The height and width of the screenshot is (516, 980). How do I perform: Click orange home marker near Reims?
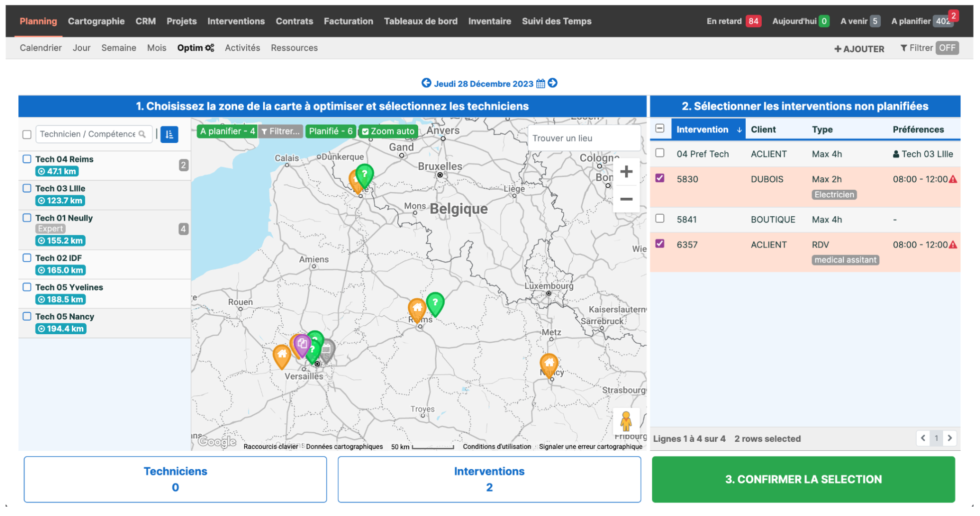(417, 310)
